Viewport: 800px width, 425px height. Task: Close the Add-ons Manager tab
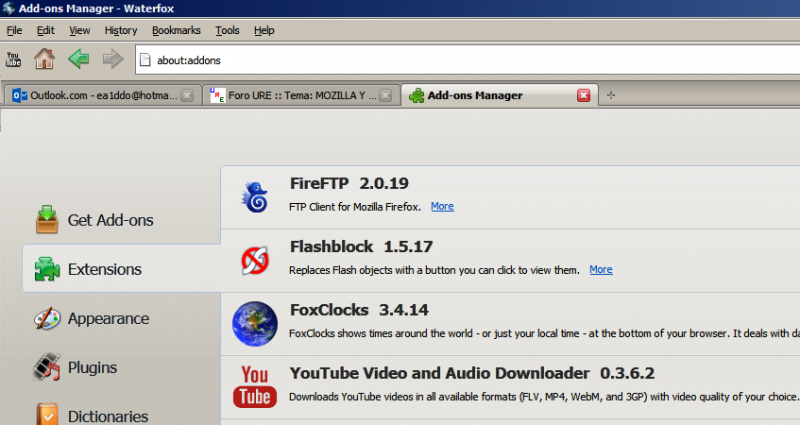pyautogui.click(x=583, y=95)
